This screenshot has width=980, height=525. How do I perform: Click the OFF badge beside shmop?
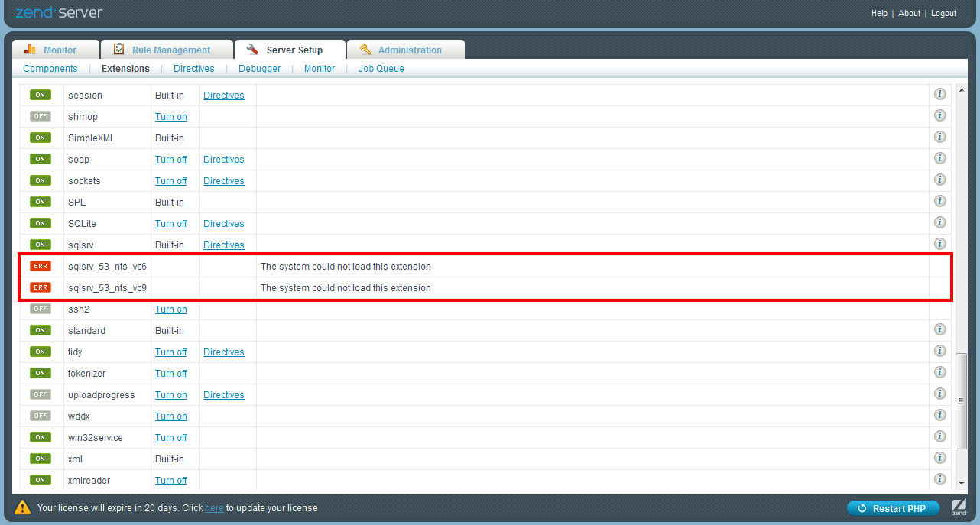[41, 116]
